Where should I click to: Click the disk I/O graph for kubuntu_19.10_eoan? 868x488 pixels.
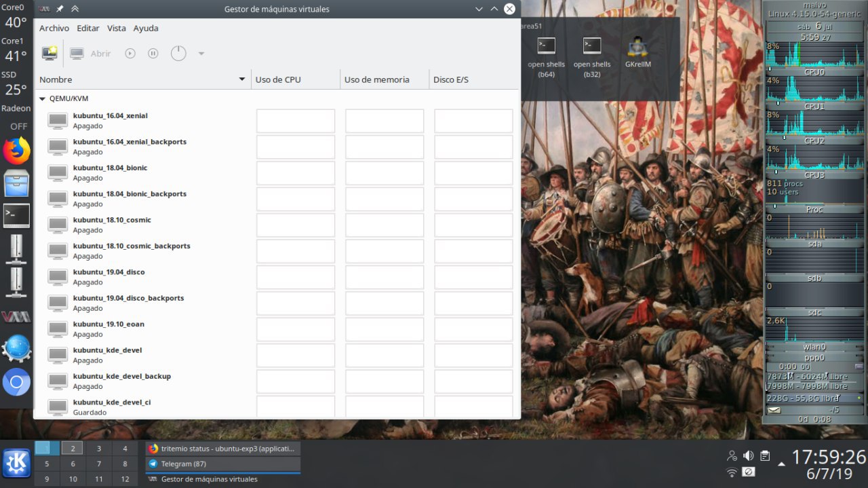(x=473, y=329)
